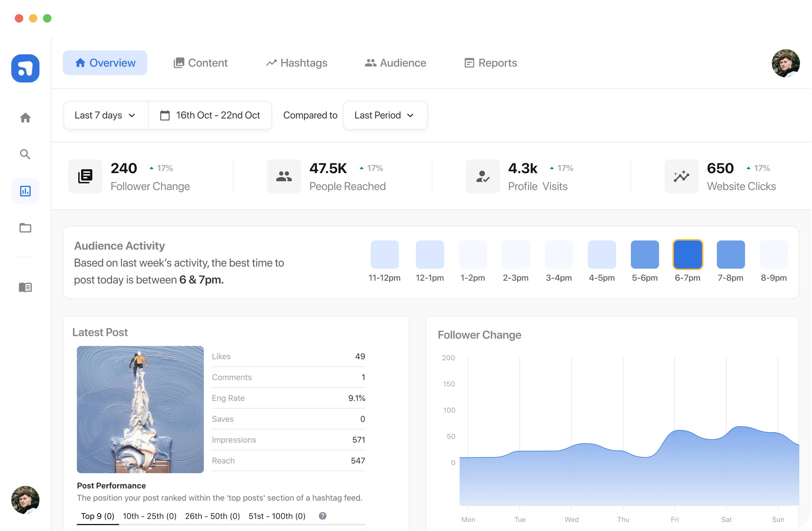812x531 pixels.
Task: Select the Website Clicks trend icon
Action: (681, 176)
